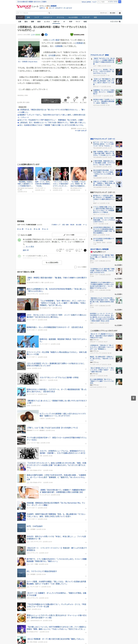This screenshot has width=138, height=644.
Task: Open the 阪神・ドリス recommended article thumbnail
Action: pos(43,174)
